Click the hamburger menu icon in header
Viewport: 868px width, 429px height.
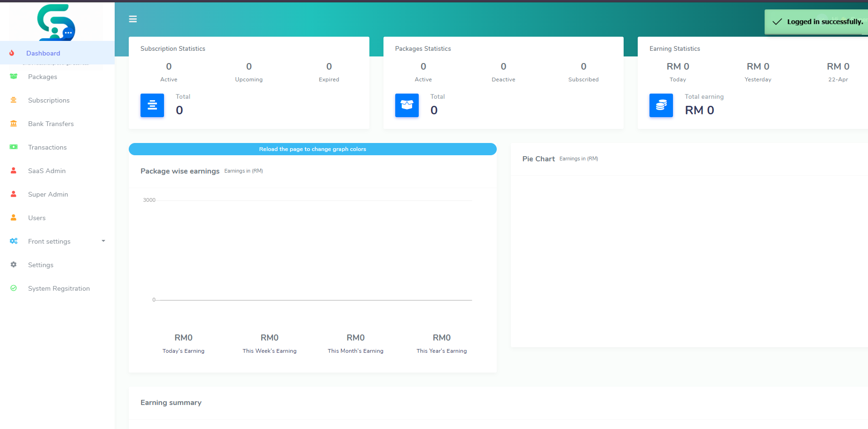[x=133, y=19]
